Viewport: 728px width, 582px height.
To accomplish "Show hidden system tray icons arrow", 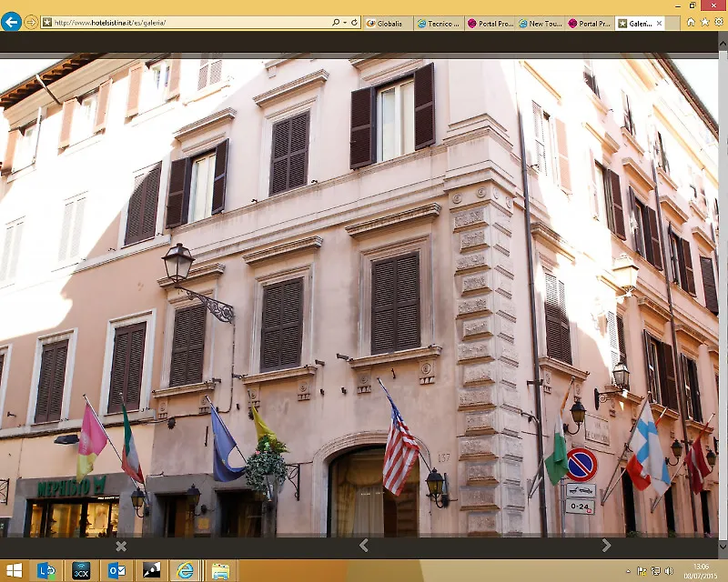I will (x=629, y=571).
